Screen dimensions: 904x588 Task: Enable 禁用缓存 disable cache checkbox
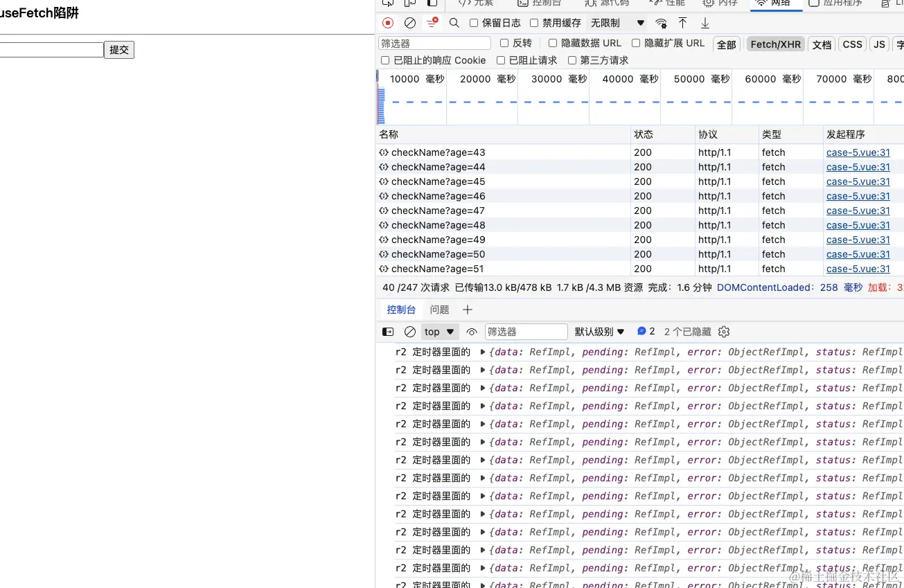tap(534, 23)
